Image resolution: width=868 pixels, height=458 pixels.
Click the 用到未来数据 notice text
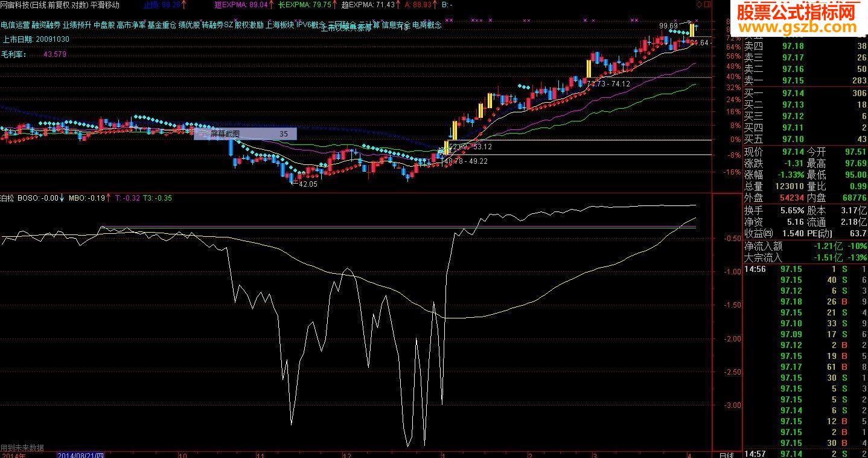pyautogui.click(x=22, y=448)
